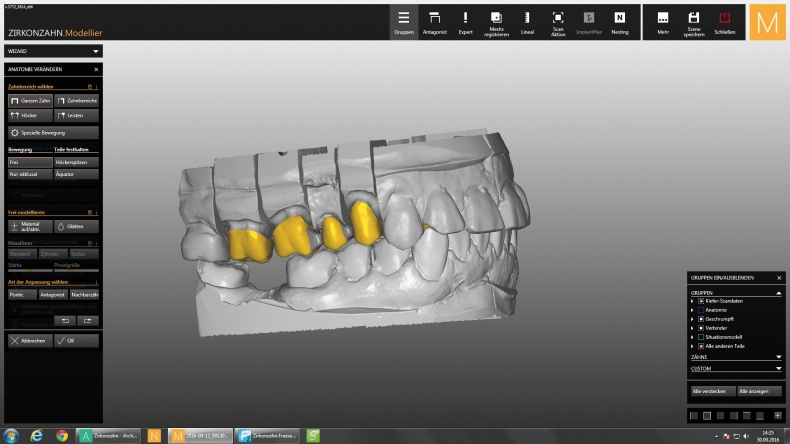Click the redo arrow button

(x=88, y=321)
